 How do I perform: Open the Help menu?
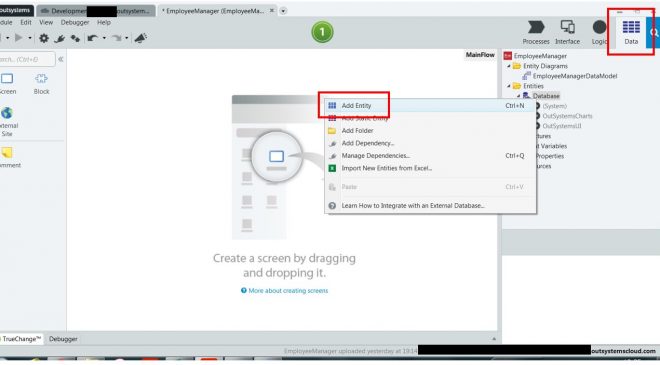pyautogui.click(x=104, y=22)
